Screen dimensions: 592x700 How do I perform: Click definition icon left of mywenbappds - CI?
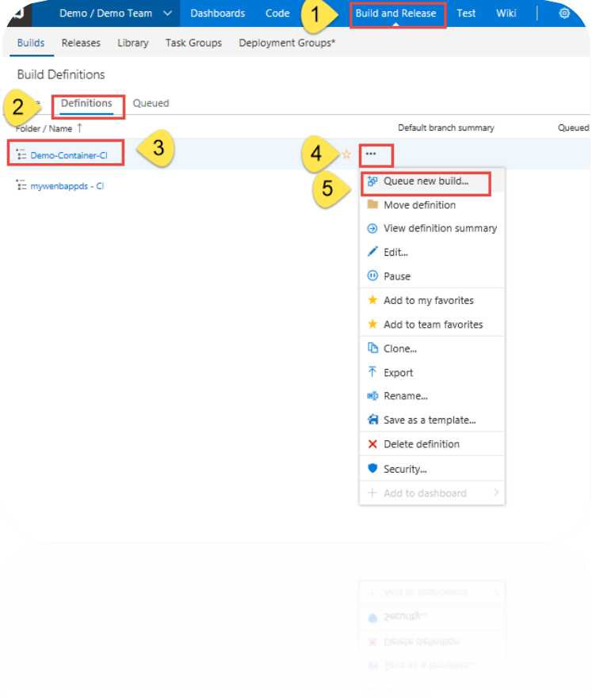pos(21,185)
